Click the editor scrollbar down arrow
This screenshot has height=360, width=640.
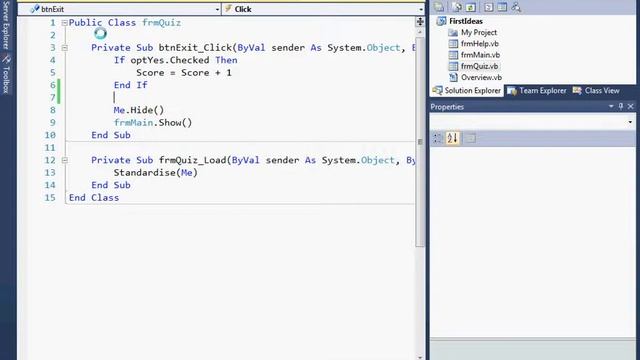click(420, 357)
